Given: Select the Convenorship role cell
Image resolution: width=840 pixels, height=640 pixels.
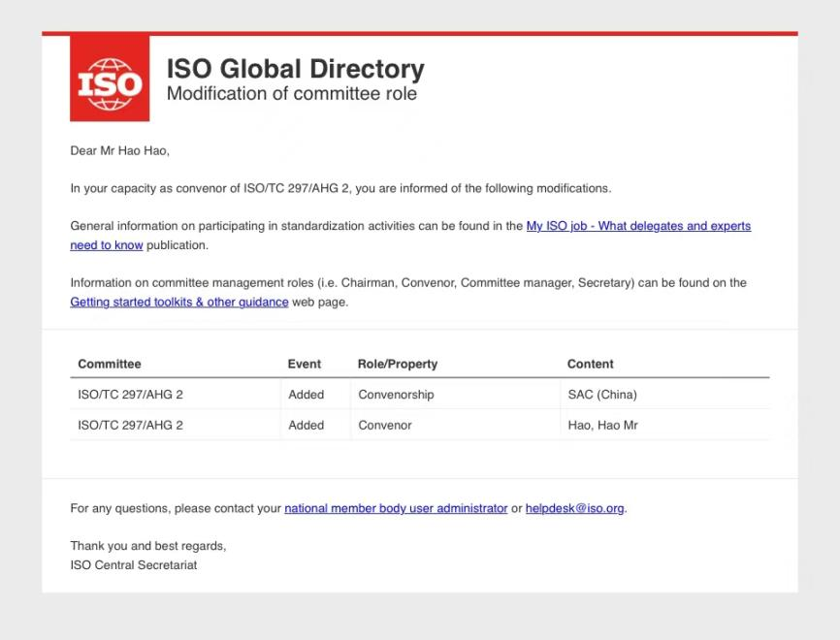Looking at the screenshot, I should point(396,395).
